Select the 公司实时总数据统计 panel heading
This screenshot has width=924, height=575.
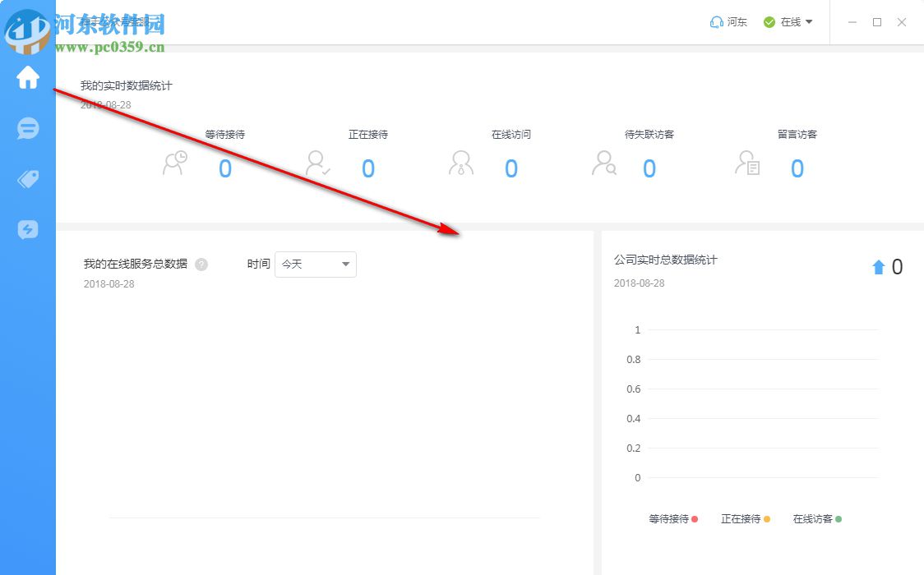pyautogui.click(x=666, y=260)
